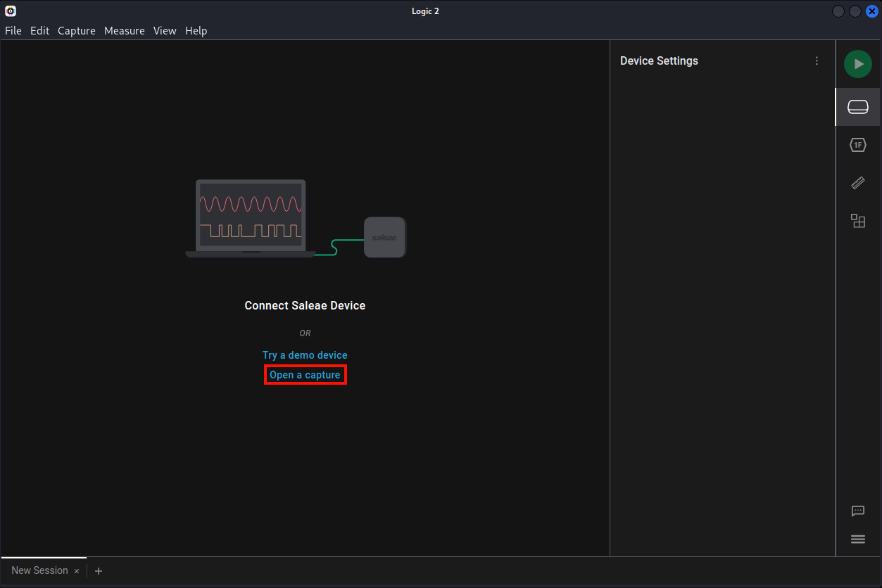Minimize the Logic 2 window
882x588 pixels.
tap(838, 11)
